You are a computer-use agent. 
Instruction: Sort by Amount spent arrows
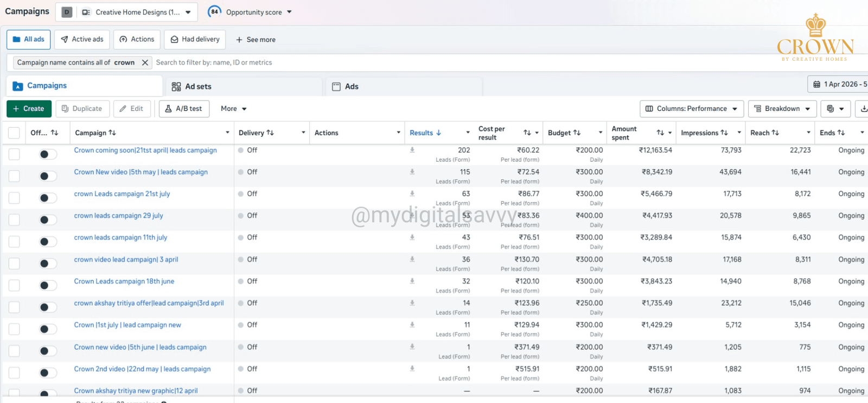coord(660,133)
